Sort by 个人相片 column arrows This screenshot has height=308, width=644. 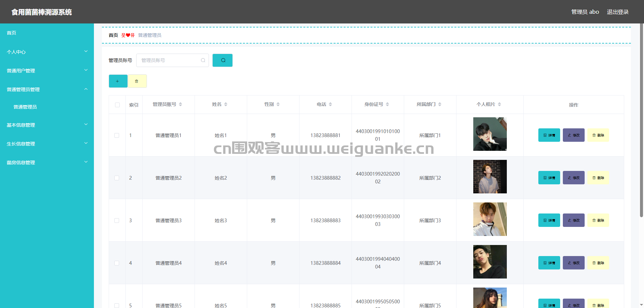click(x=499, y=104)
